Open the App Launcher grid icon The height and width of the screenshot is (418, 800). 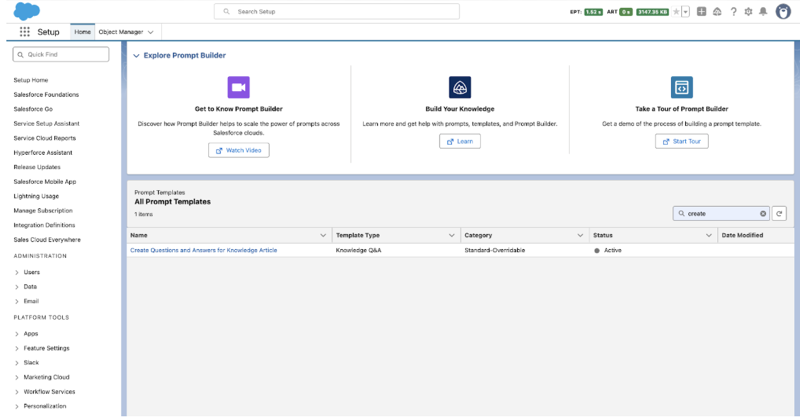coord(24,32)
